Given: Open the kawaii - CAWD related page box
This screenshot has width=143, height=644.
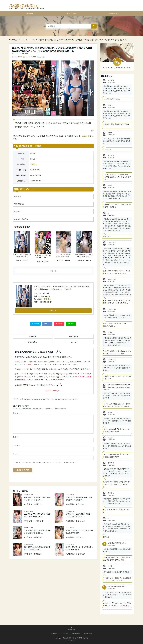Looking at the screenshot, I should (x=53, y=219).
